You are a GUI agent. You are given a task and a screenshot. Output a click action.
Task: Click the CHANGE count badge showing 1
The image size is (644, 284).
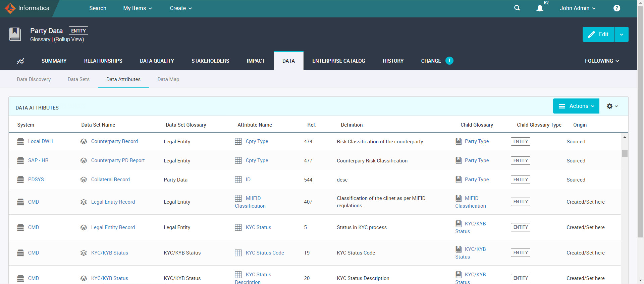(449, 61)
